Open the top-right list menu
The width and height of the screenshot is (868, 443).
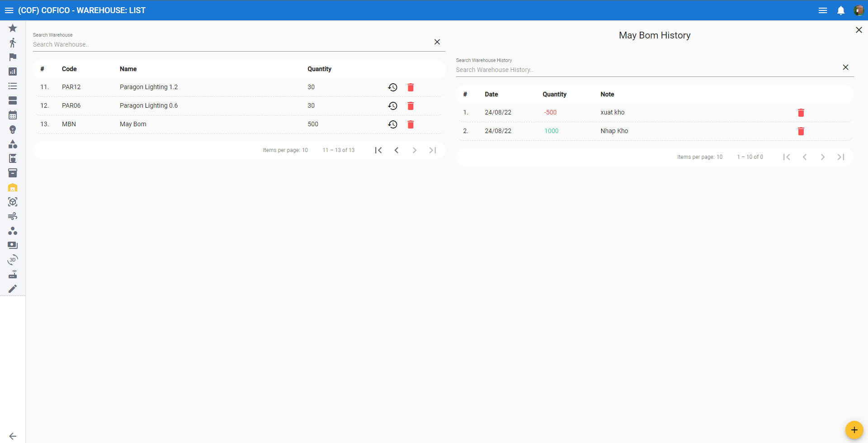point(822,10)
